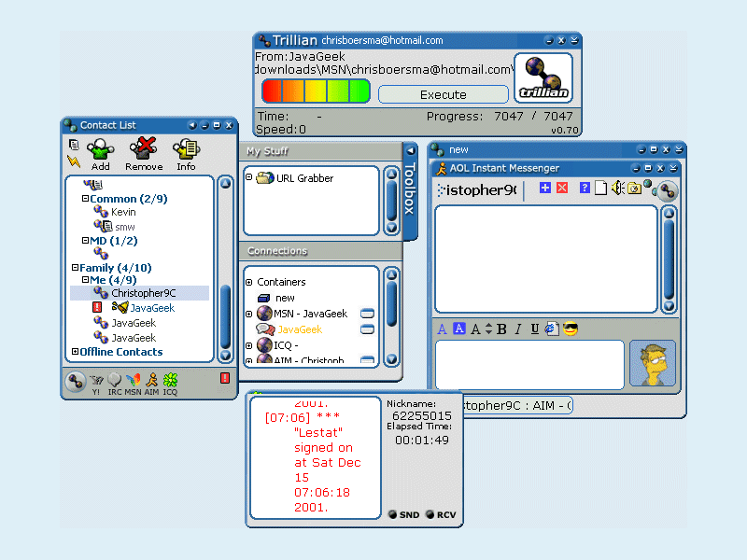Open contact Info in Contact List
The width and height of the screenshot is (747, 560).
pyautogui.click(x=186, y=149)
